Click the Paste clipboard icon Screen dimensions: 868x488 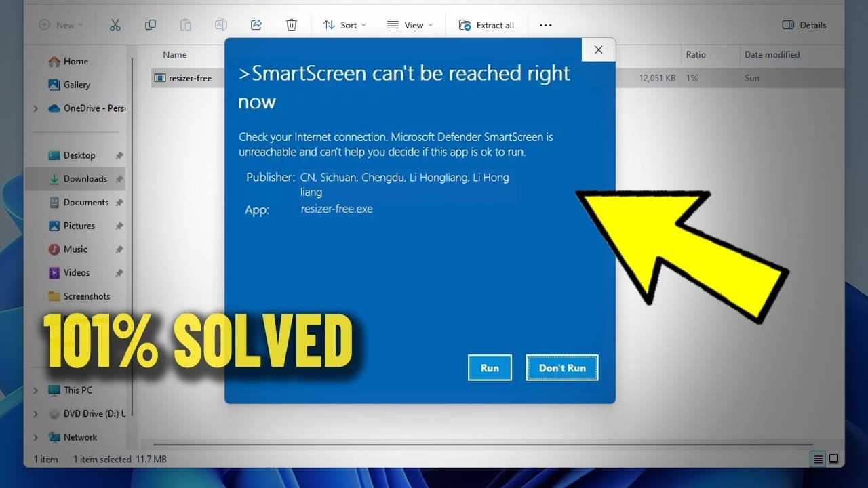(186, 25)
